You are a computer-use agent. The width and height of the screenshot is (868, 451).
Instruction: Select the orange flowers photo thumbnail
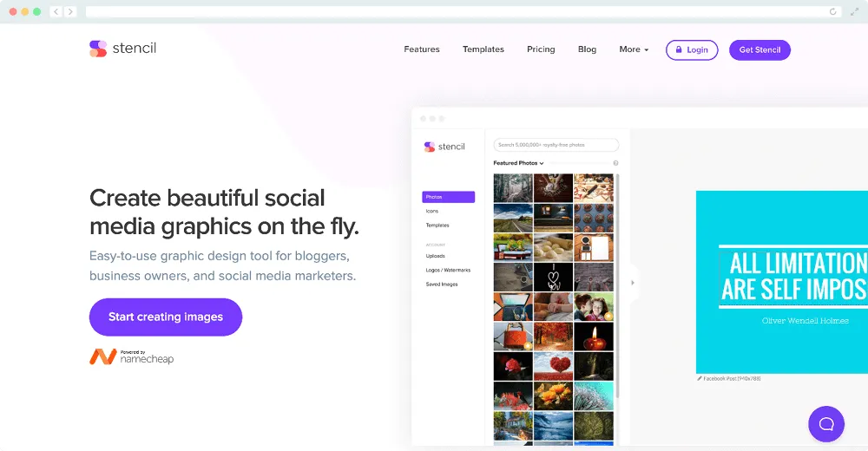(553, 396)
